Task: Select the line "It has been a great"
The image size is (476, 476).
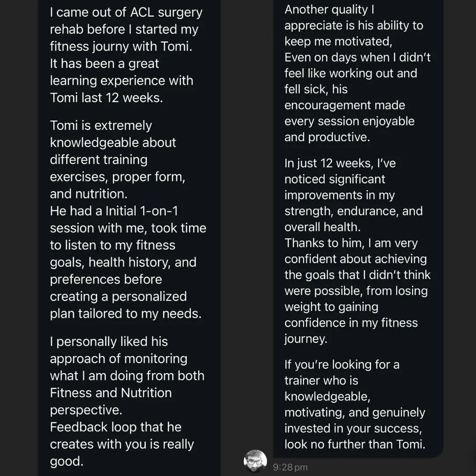Action: (x=104, y=63)
